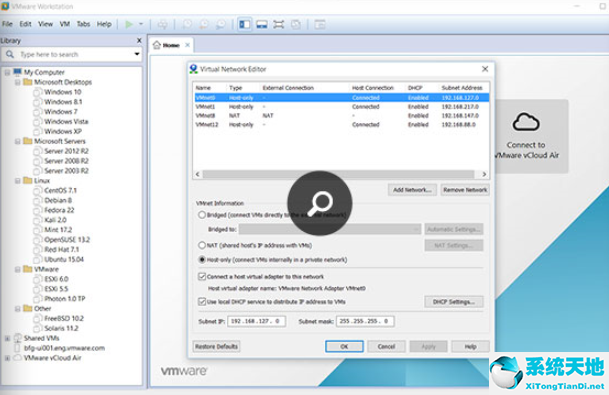Viewport: 609px width, 395px height.
Task: Toggle the Show Library view icon
Action: click(245, 24)
